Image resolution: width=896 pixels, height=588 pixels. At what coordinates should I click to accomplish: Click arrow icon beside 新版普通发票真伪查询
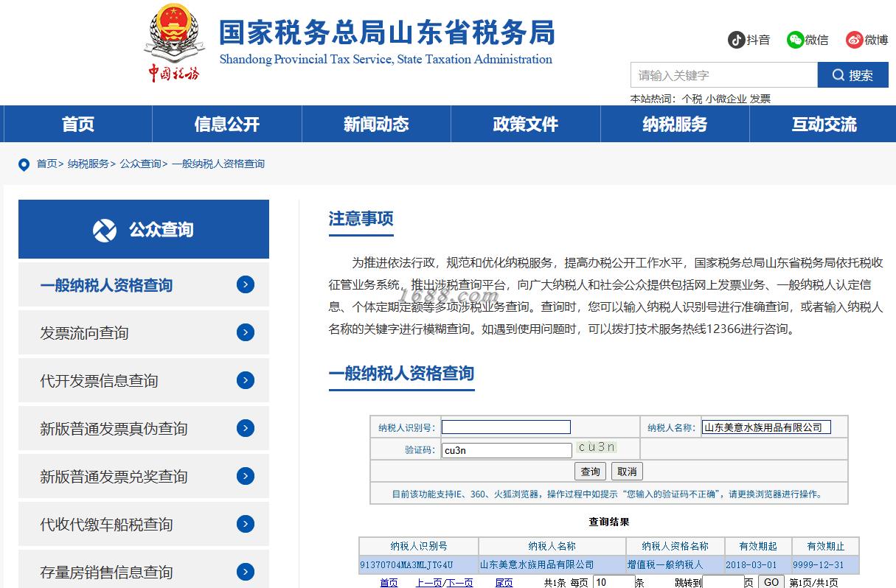pyautogui.click(x=246, y=428)
